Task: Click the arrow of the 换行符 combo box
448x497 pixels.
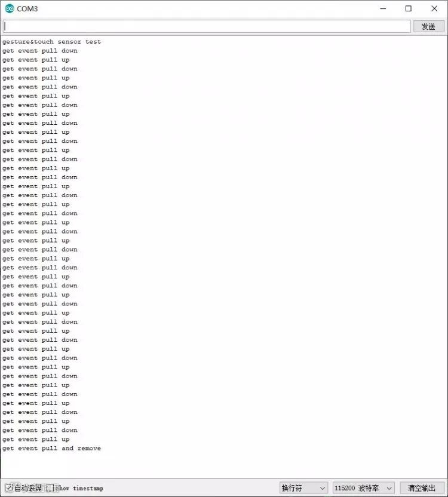Action: pos(322,488)
